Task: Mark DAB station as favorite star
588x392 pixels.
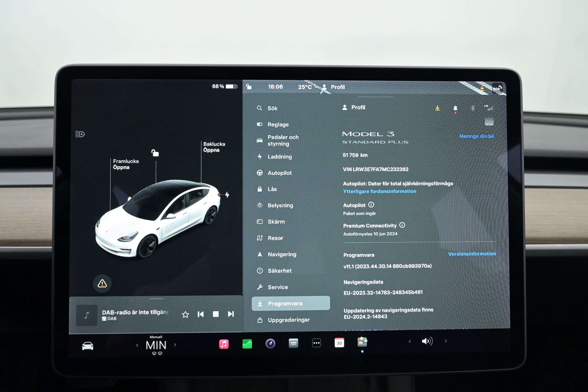Action: pos(185,314)
